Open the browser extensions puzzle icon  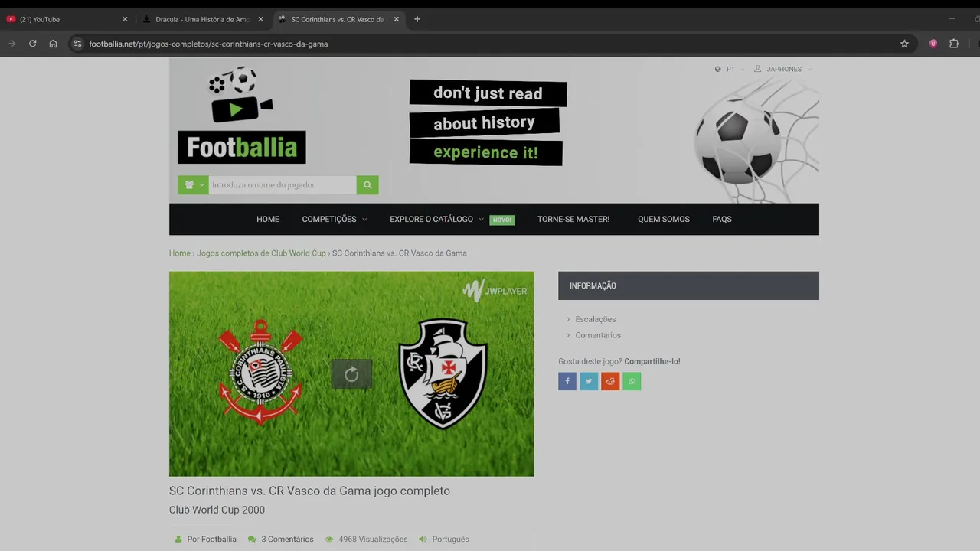[x=954, y=44]
